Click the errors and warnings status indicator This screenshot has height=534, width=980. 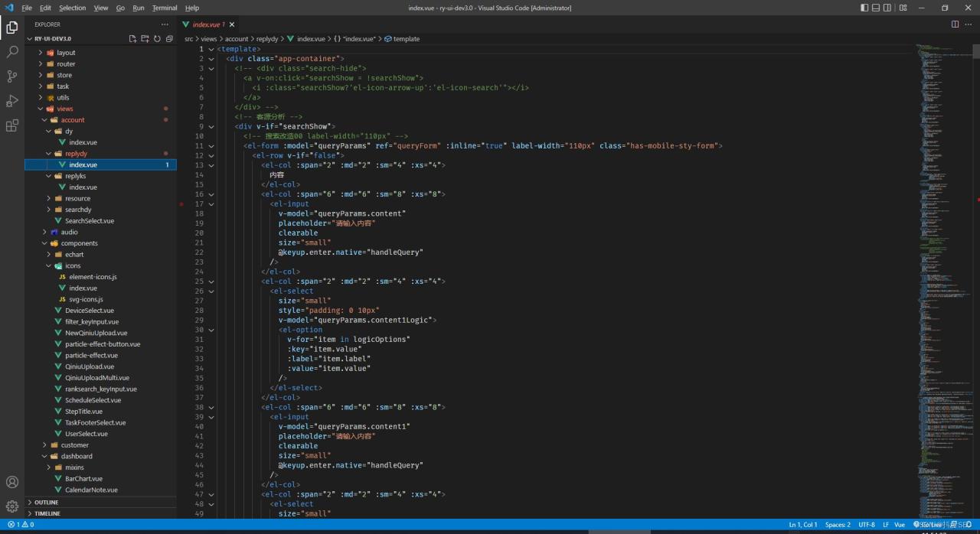[21, 525]
